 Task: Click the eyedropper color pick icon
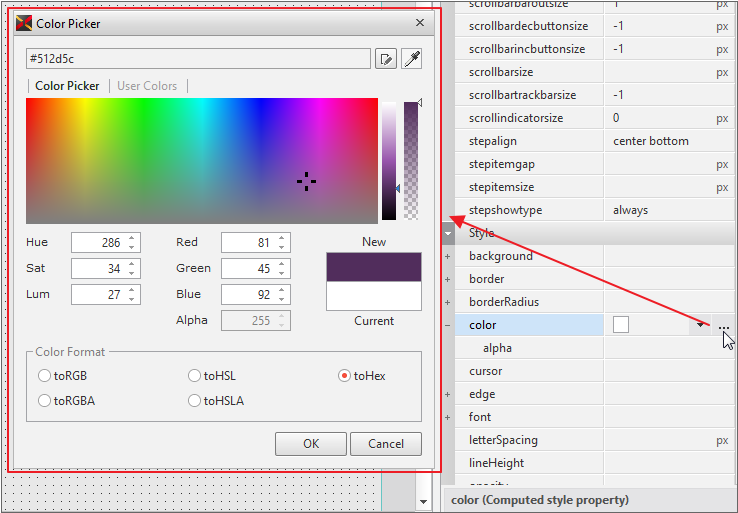click(x=411, y=59)
